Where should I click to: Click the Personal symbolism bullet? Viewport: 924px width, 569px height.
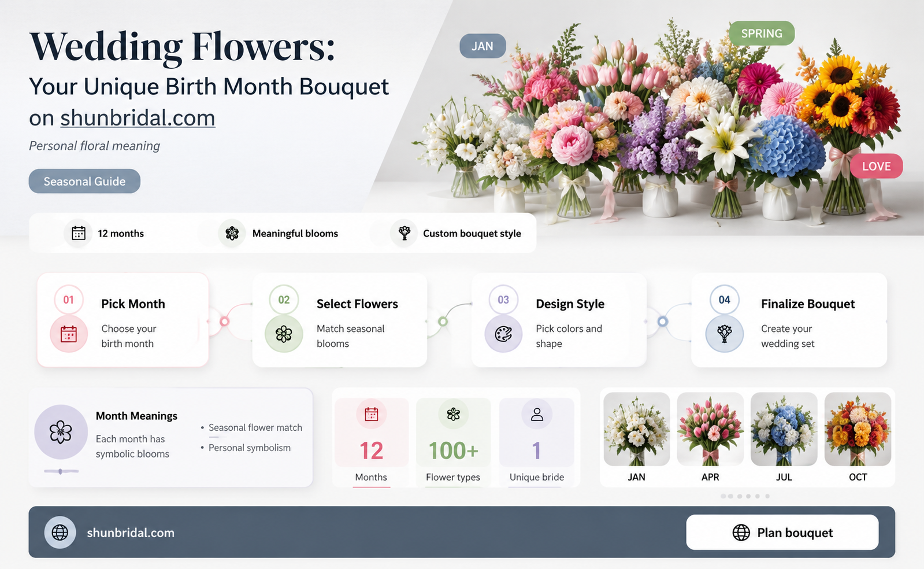(x=250, y=448)
